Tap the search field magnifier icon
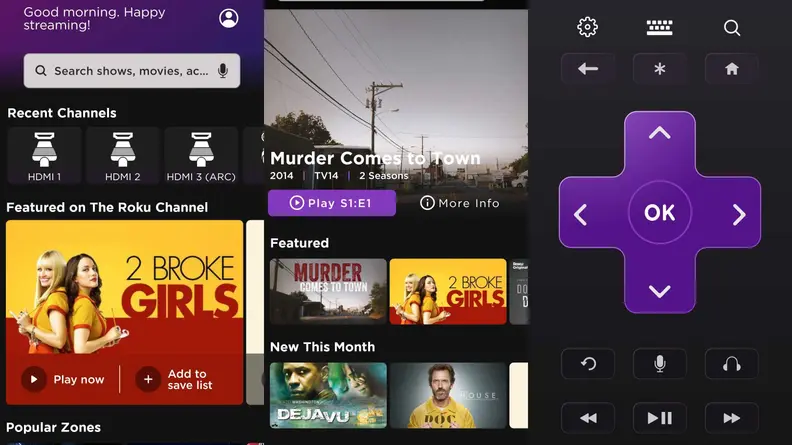The height and width of the screenshot is (445, 792). [41, 71]
